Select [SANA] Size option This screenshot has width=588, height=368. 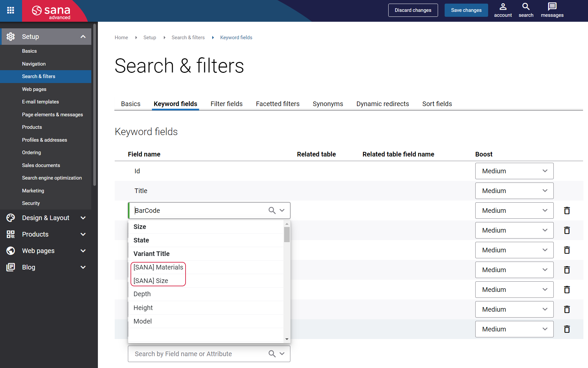click(206, 281)
